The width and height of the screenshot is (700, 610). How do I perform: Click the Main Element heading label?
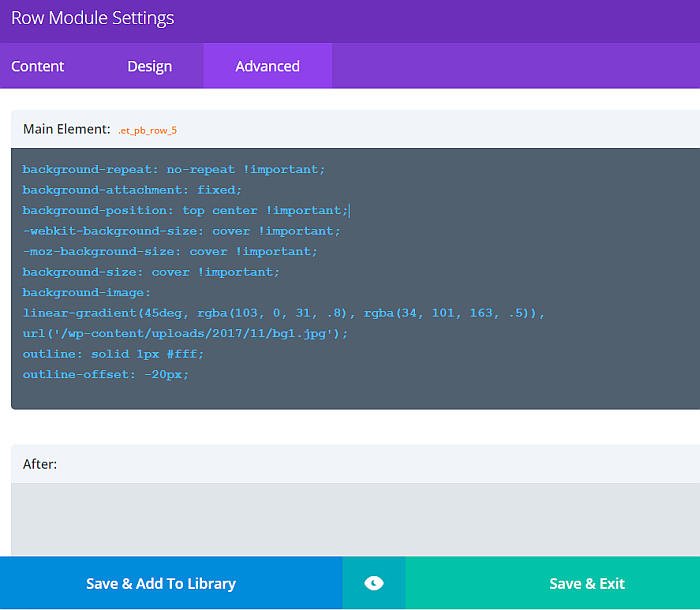click(x=66, y=129)
